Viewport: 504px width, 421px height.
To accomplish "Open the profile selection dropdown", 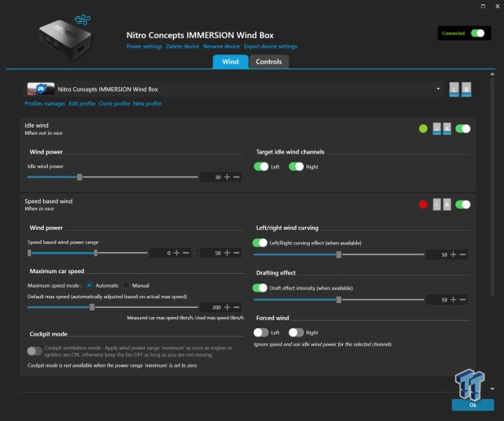I will point(438,88).
